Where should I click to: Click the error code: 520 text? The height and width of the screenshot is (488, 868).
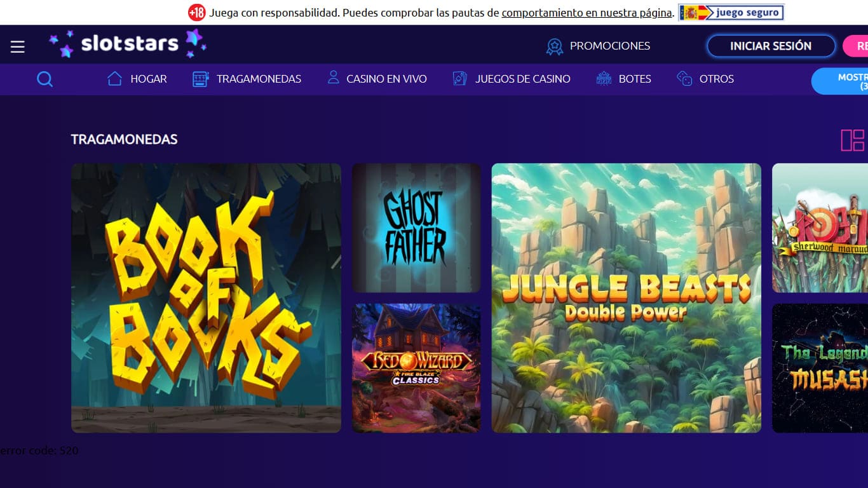[x=39, y=451]
